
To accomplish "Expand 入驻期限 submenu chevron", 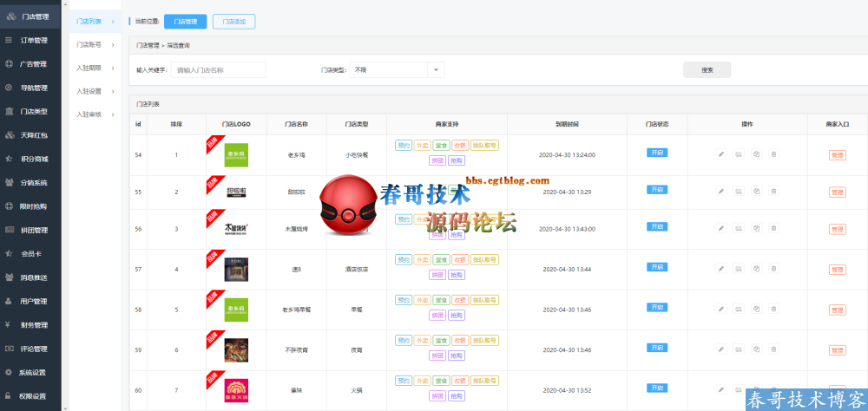I will 113,68.
